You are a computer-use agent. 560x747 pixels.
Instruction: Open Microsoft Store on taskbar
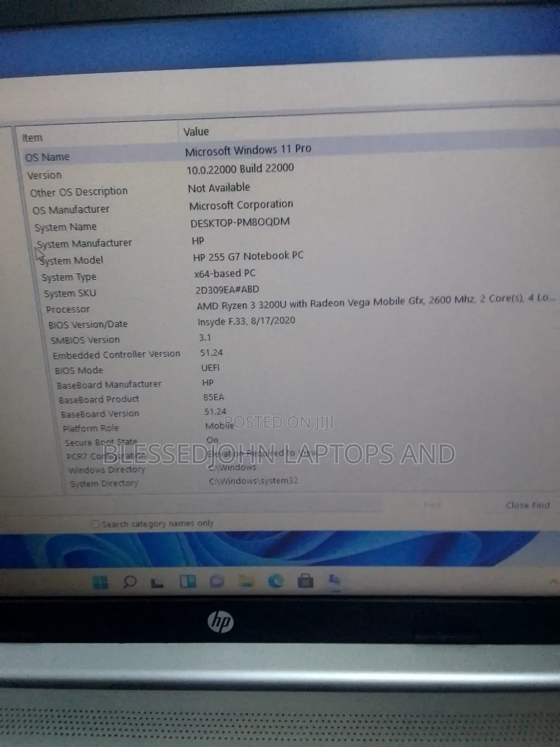tap(306, 581)
